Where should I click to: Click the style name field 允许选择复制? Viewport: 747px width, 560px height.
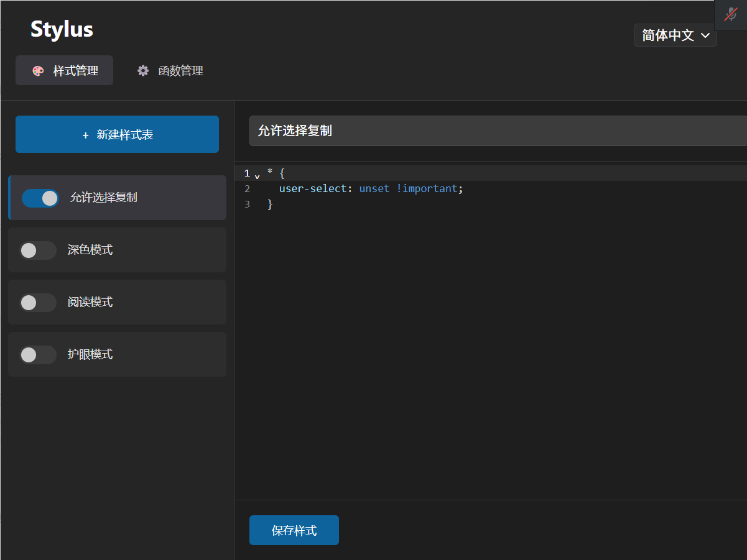click(498, 131)
